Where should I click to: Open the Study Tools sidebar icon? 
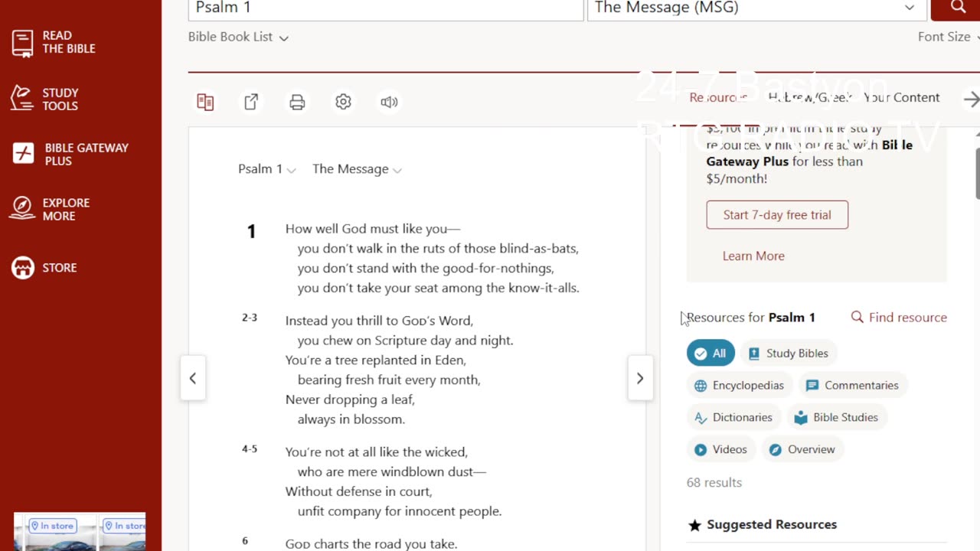(x=22, y=99)
